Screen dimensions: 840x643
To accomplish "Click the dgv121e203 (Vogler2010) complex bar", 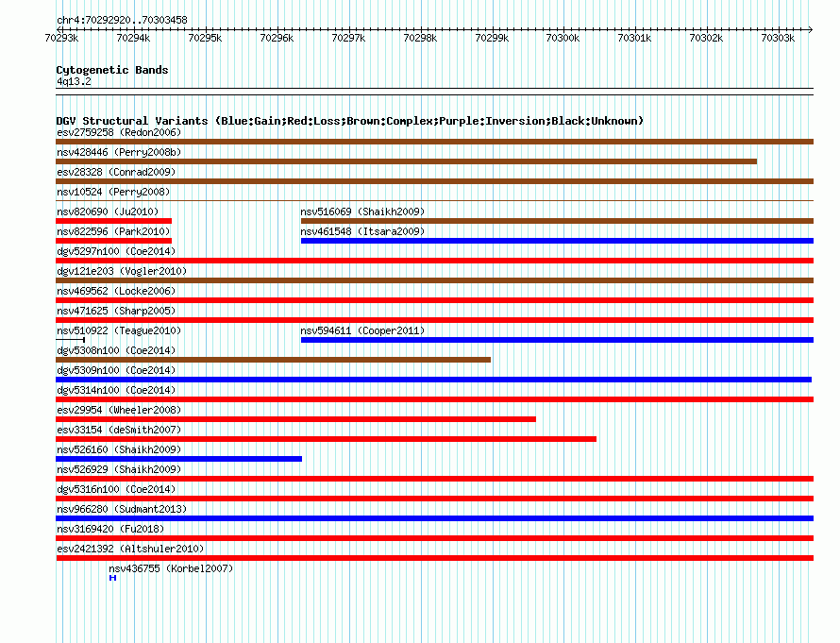I will click(434, 280).
